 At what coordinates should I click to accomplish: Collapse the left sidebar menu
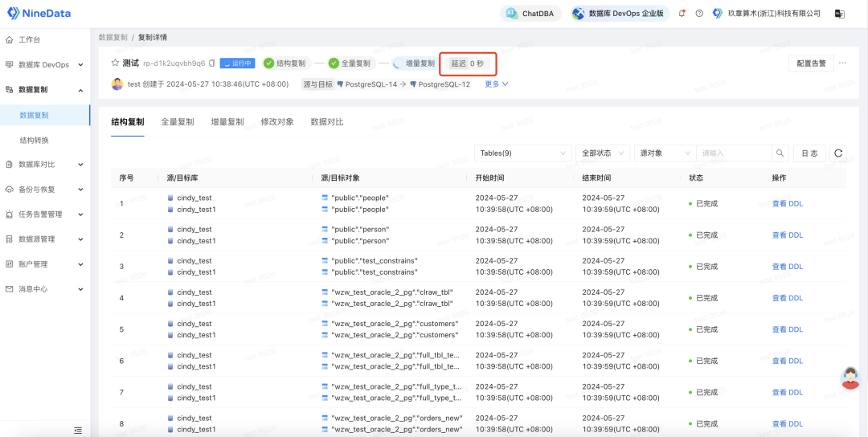point(78,430)
